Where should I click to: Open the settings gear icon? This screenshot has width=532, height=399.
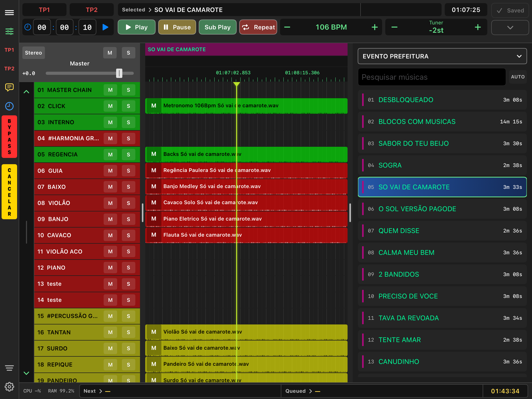tap(9, 387)
